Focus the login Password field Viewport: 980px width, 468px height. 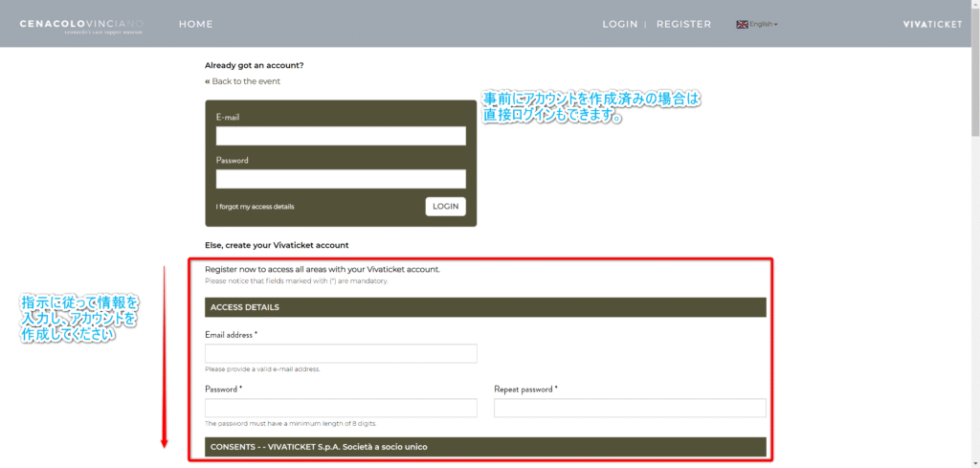pos(341,179)
